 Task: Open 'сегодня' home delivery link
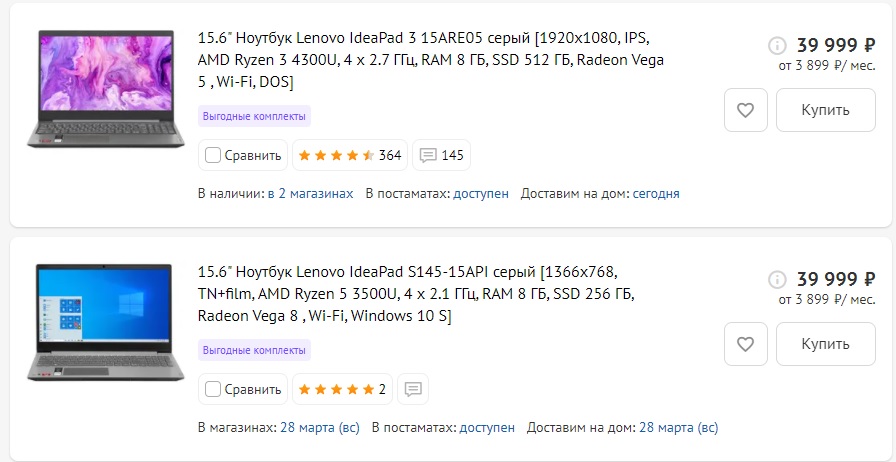coord(656,193)
